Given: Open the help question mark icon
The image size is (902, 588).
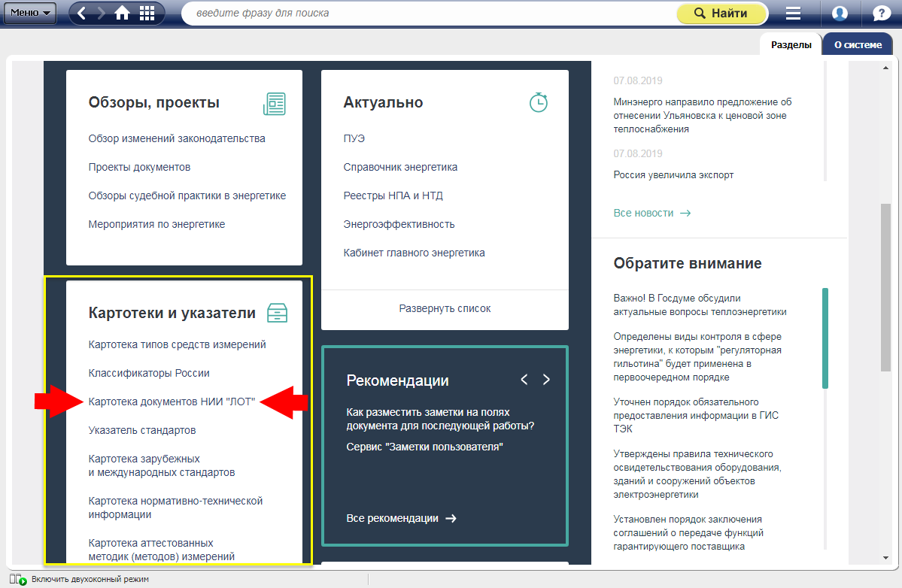Looking at the screenshot, I should pos(881,14).
